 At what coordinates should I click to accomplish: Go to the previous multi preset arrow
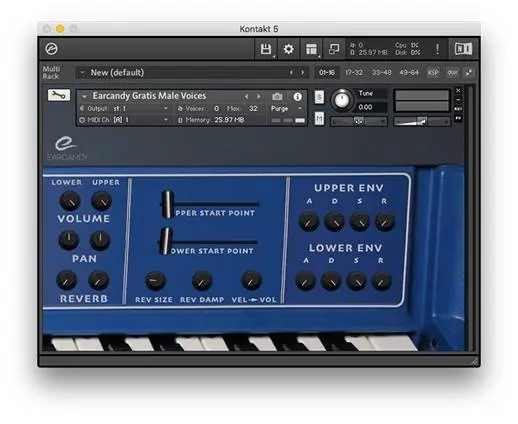pos(291,72)
